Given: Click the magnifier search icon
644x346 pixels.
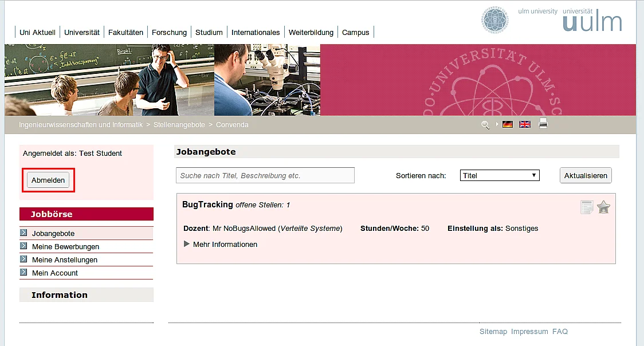Looking at the screenshot, I should tap(485, 125).
